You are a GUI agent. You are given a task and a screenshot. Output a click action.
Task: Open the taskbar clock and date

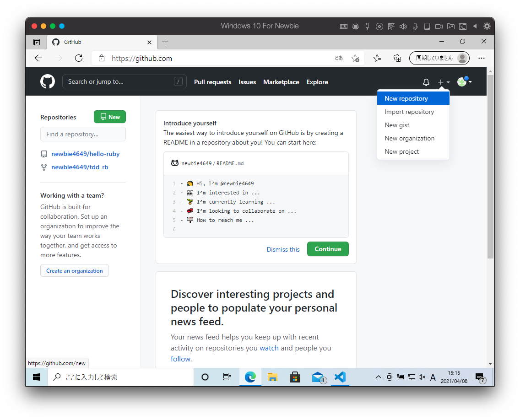click(454, 377)
